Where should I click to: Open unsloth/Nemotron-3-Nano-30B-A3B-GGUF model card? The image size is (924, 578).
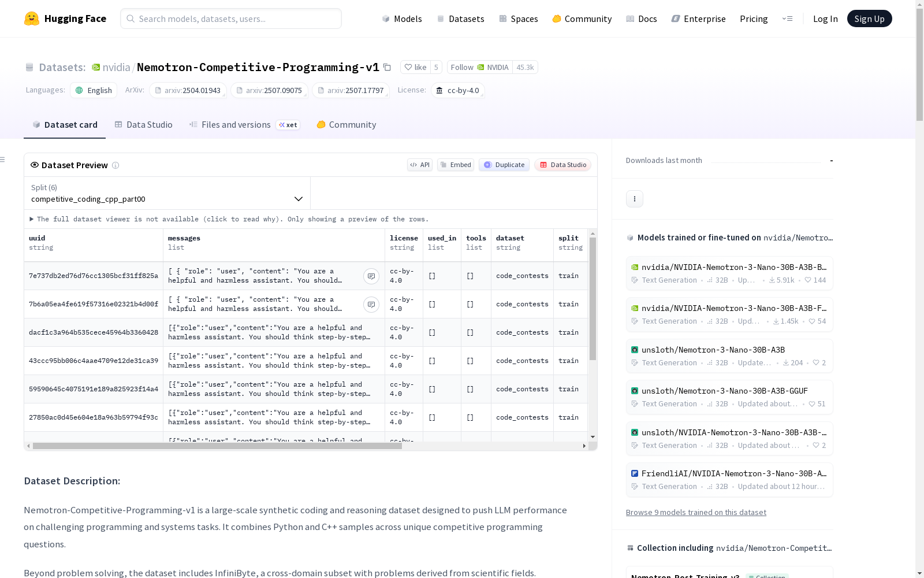pyautogui.click(x=729, y=397)
